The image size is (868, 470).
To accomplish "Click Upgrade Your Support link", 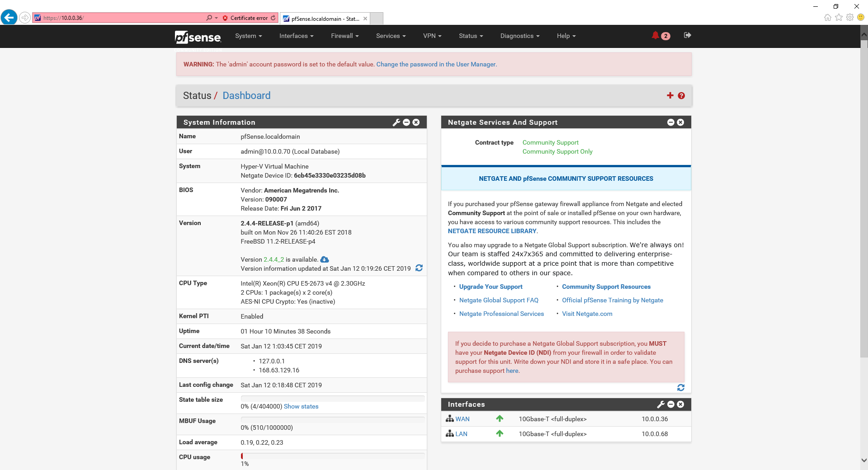I will 491,287.
